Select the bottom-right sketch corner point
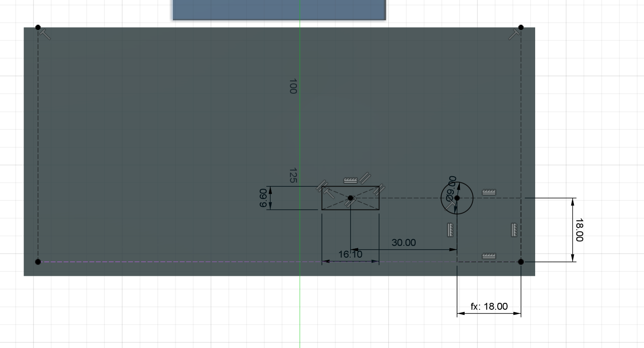644x348 pixels. pos(521,262)
